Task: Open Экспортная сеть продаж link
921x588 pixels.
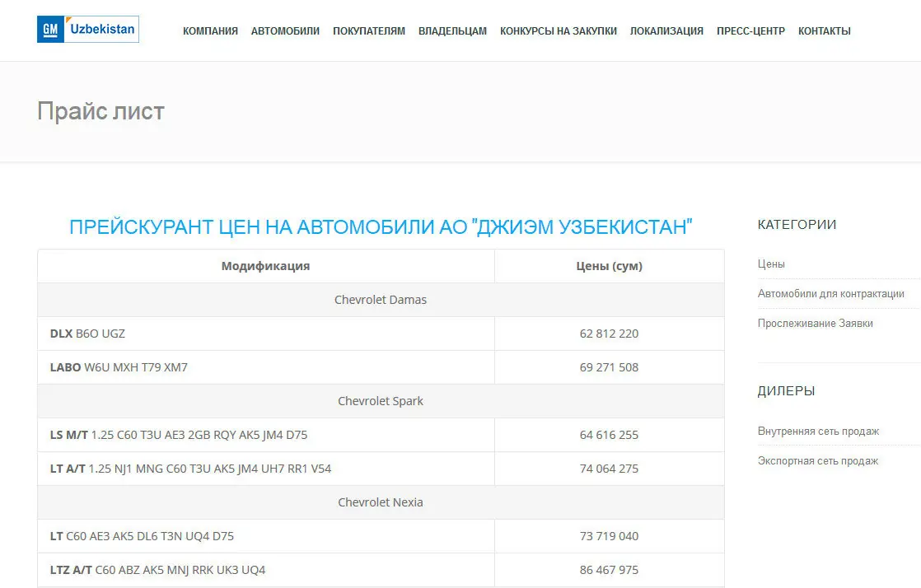Action: (818, 460)
